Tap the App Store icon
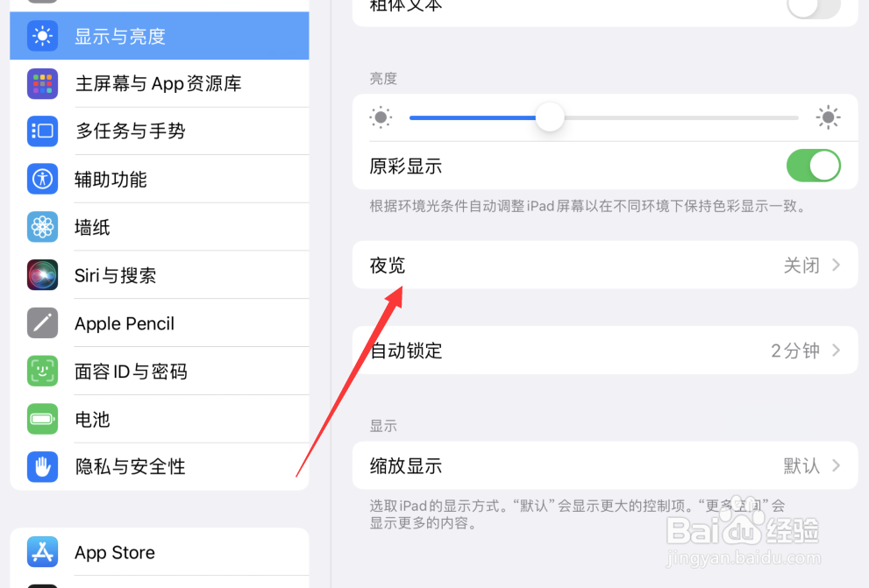This screenshot has width=869, height=588. pyautogui.click(x=43, y=552)
